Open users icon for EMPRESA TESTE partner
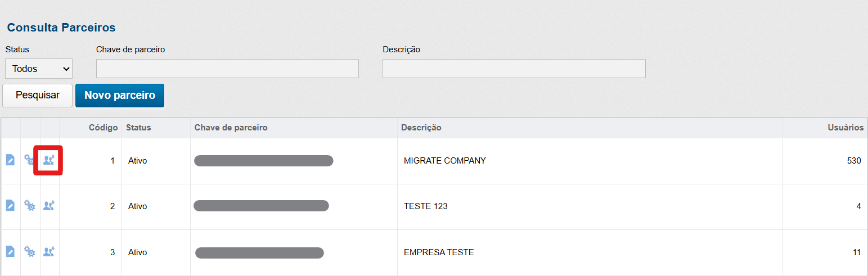The height and width of the screenshot is (276, 868). coord(49,251)
